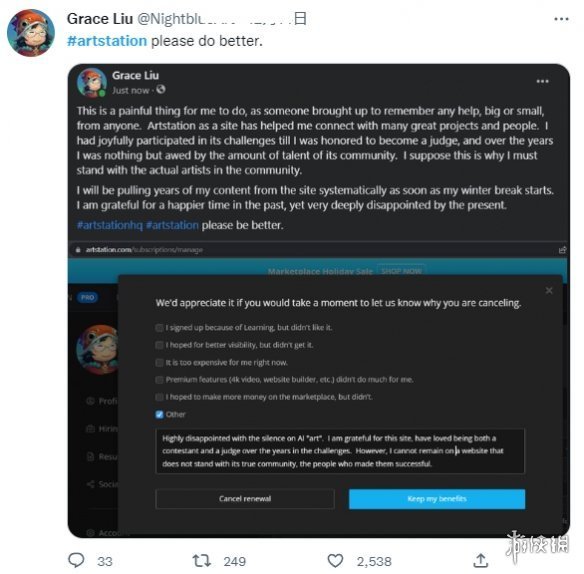Close the cancellation survey dialog
Screen dimensions: 584x574
(549, 291)
